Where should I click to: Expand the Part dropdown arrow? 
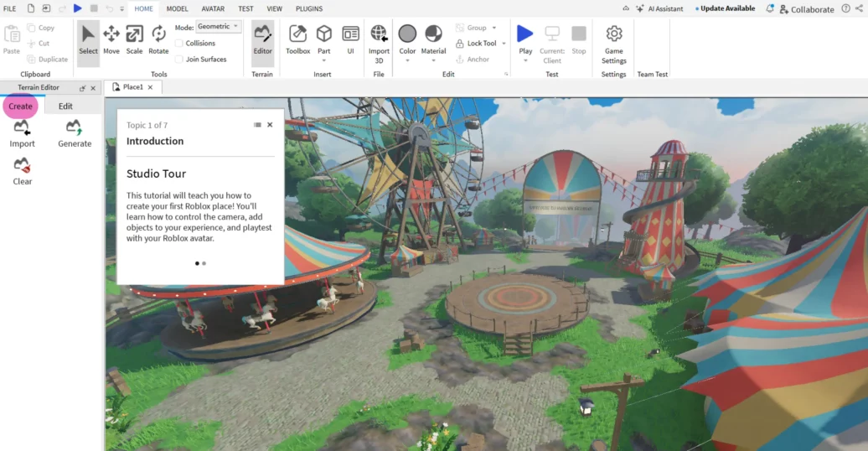point(324,61)
